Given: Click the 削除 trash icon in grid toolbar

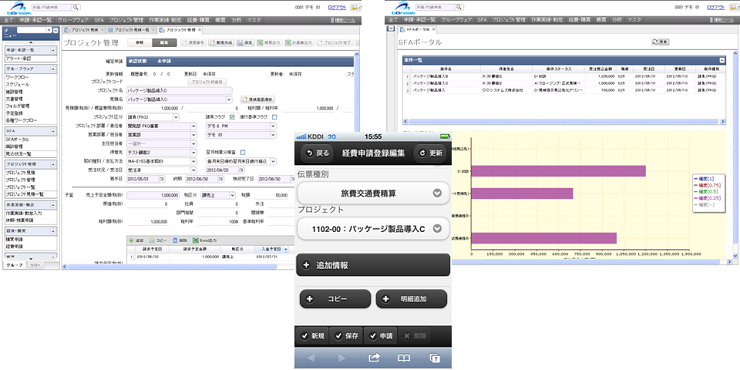Looking at the screenshot, I should pos(176,241).
